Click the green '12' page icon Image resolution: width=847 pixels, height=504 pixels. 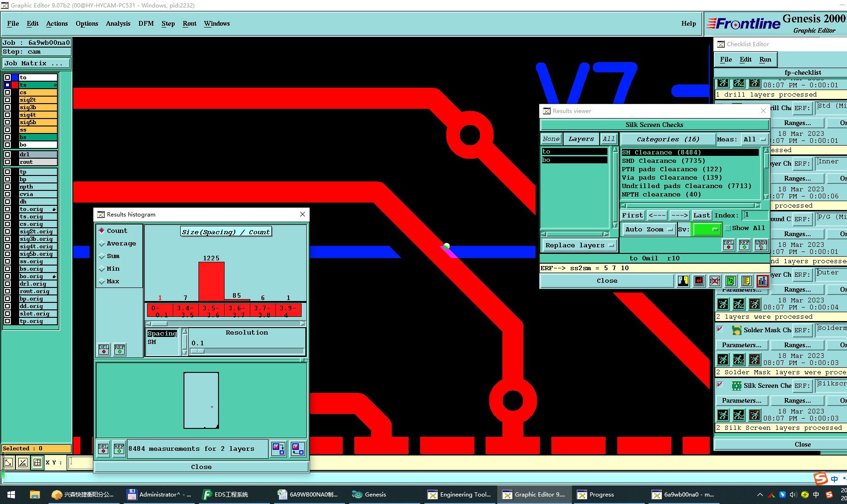(x=731, y=280)
